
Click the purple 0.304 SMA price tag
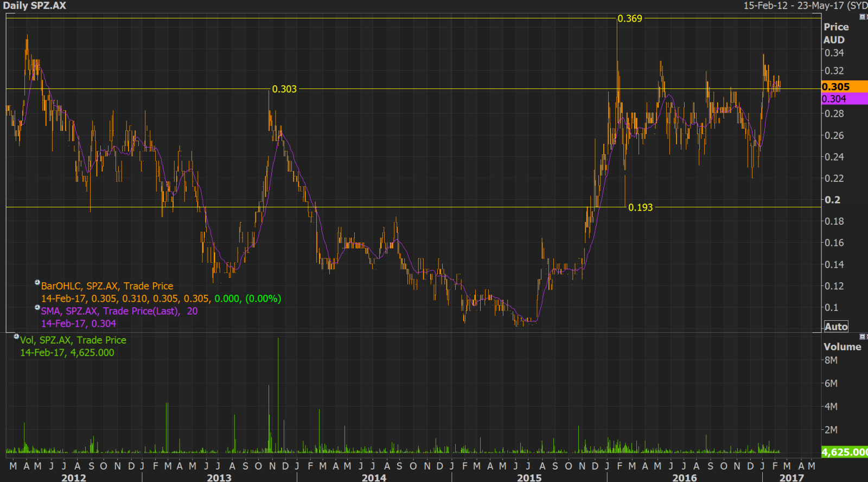click(x=845, y=99)
